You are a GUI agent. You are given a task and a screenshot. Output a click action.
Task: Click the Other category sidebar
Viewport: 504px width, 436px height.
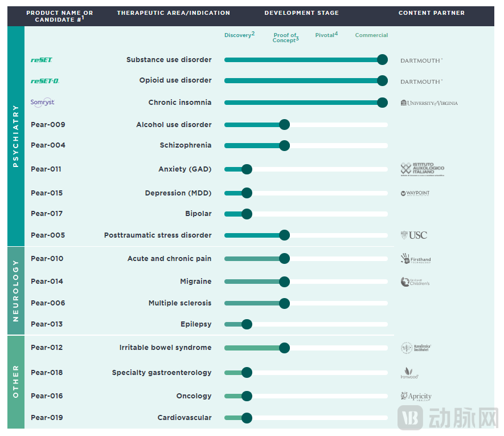tap(16, 382)
